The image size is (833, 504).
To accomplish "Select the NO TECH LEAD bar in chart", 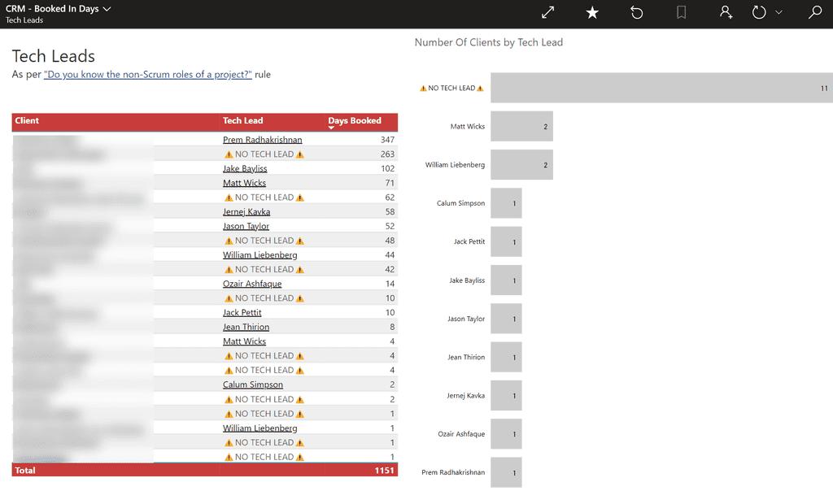I will coord(661,88).
